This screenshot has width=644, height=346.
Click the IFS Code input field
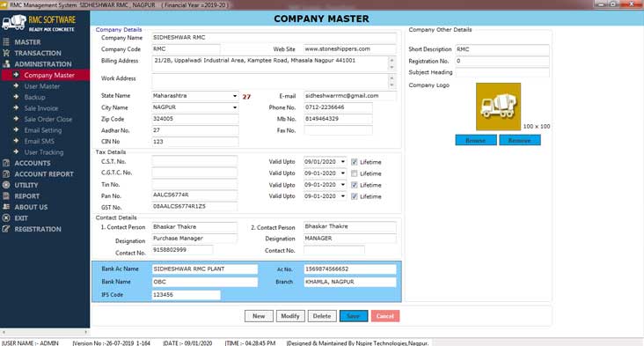pyautogui.click(x=186, y=295)
